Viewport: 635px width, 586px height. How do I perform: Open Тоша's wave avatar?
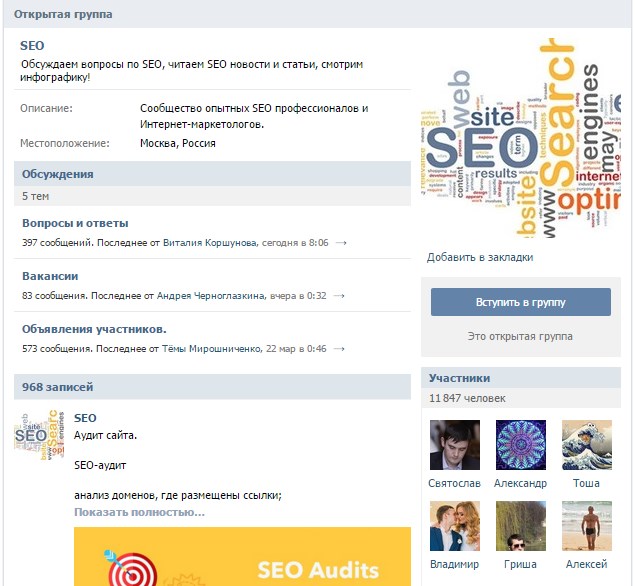click(x=586, y=445)
